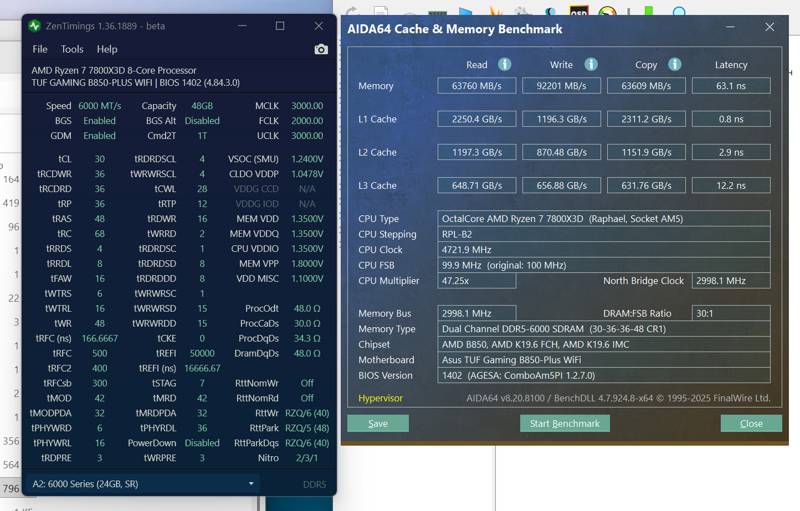Click the Save button in AIDA64
The width and height of the screenshot is (800, 511).
click(378, 423)
